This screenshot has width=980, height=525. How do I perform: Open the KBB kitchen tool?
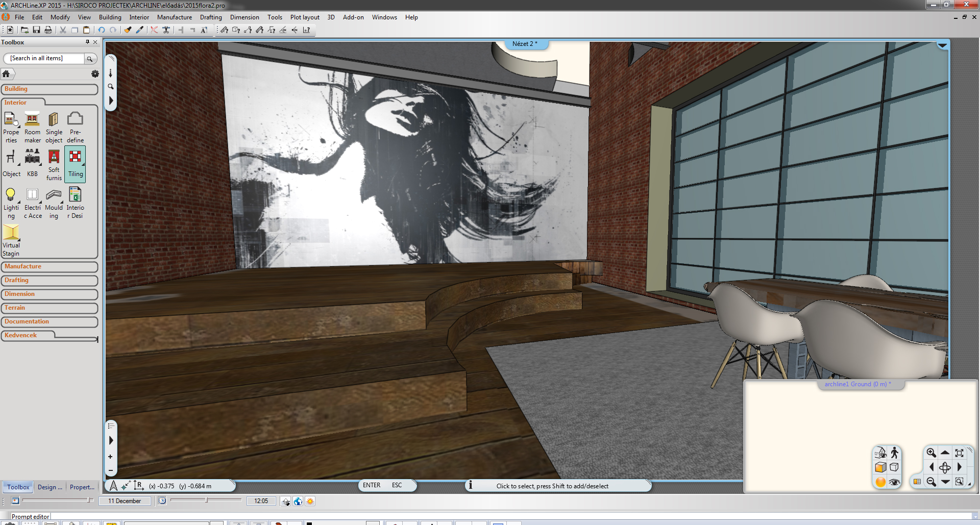coord(32,163)
